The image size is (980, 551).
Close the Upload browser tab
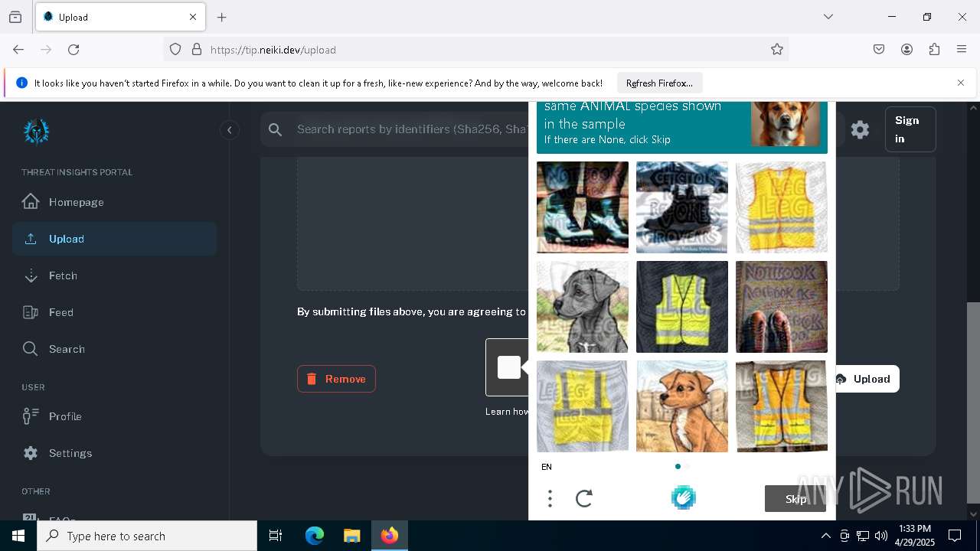(193, 17)
